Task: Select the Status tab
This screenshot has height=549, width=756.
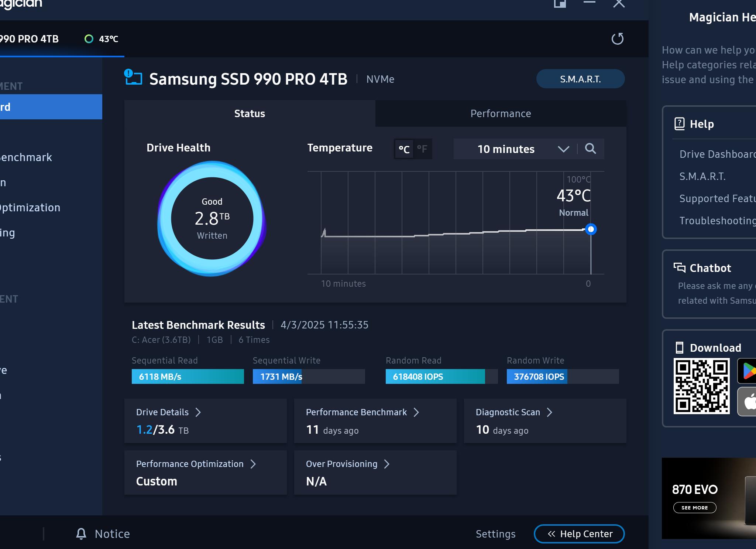Action: tap(250, 113)
